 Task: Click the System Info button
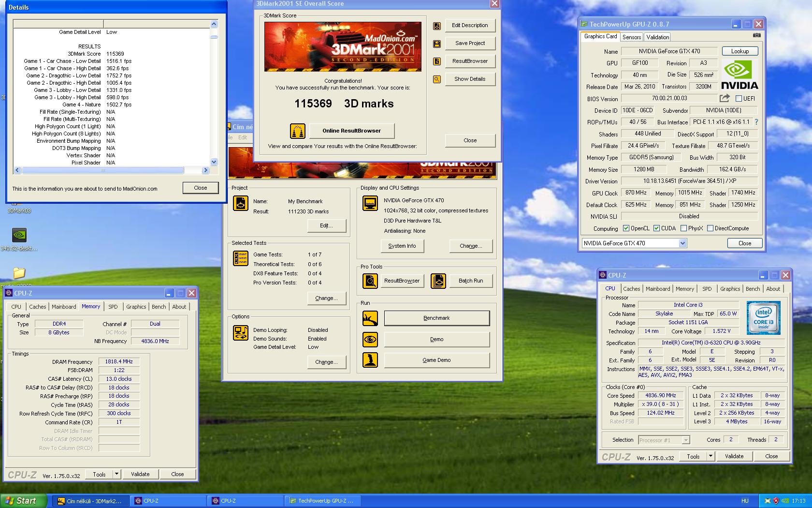402,246
